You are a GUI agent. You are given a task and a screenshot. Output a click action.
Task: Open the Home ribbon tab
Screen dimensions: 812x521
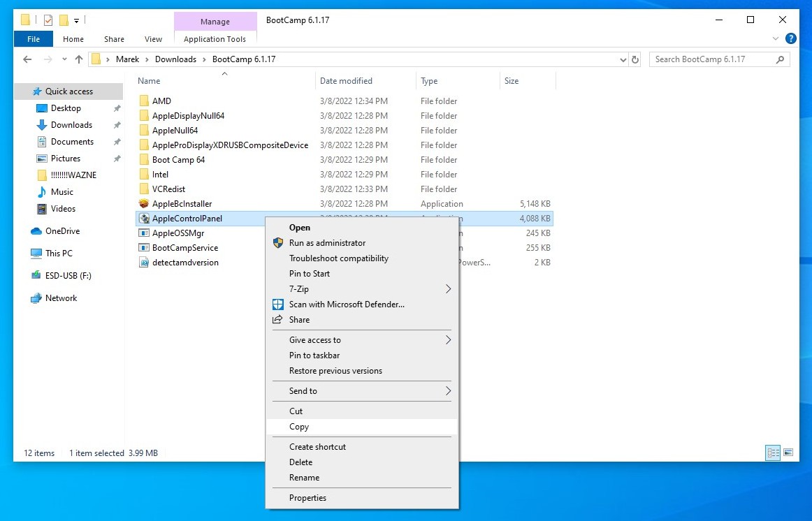pos(73,39)
